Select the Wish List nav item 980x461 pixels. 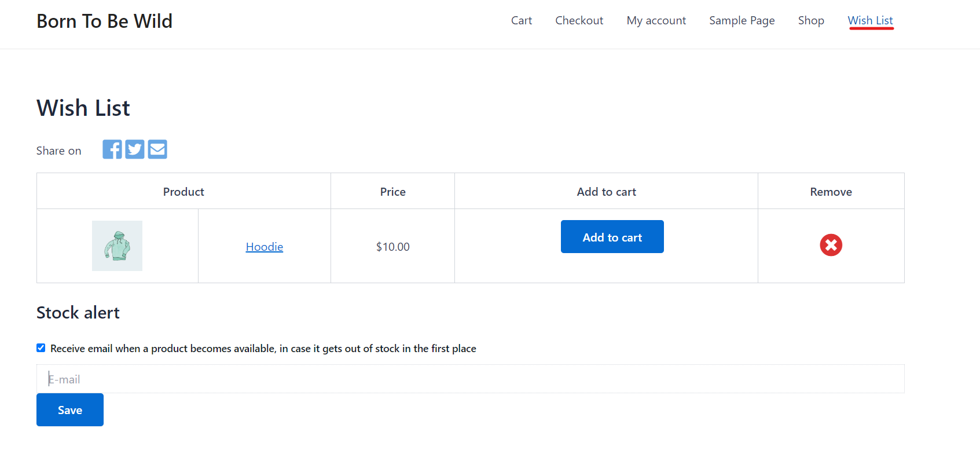(x=870, y=21)
